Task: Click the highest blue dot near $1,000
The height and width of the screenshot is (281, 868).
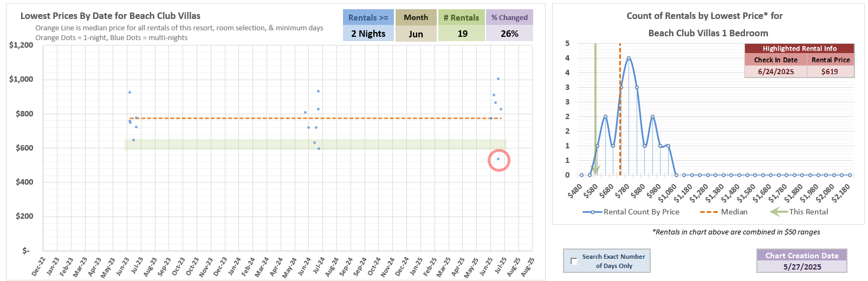Action: click(498, 79)
